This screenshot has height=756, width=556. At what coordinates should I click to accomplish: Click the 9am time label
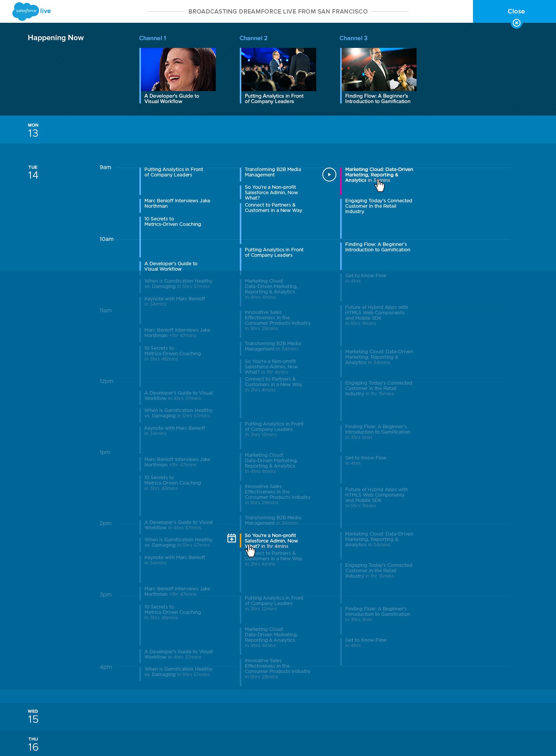point(105,167)
